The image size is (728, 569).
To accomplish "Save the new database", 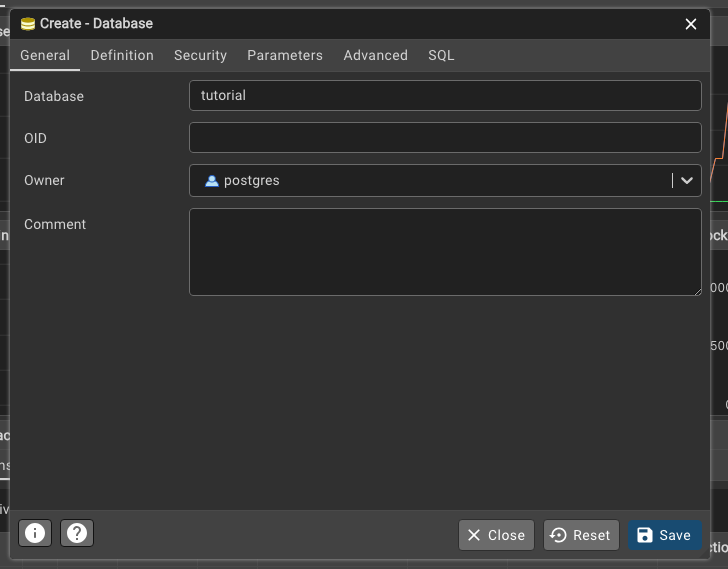I will pos(664,535).
